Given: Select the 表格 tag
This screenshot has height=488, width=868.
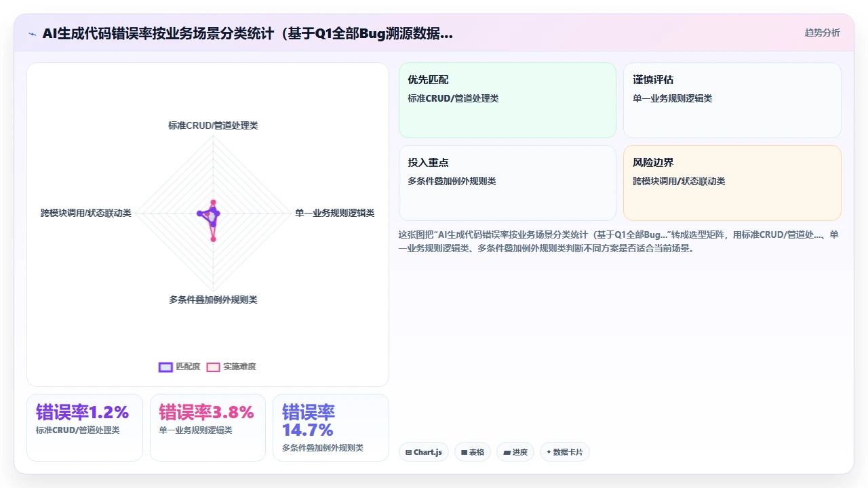Looking at the screenshot, I should (x=473, y=452).
